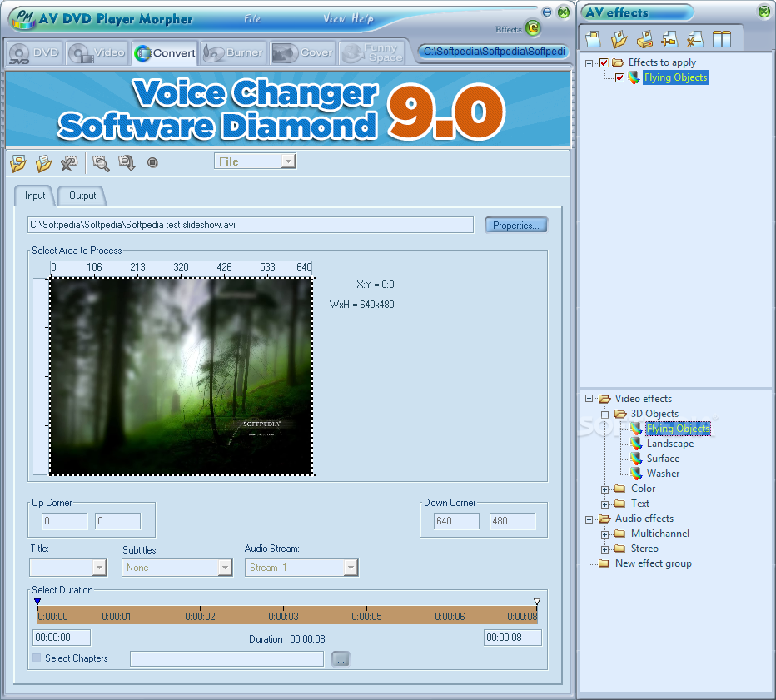Click the end time field 00:00:08

513,638
